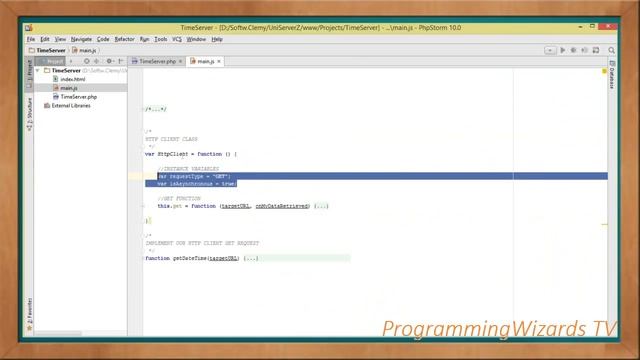Image resolution: width=640 pixels, height=360 pixels.
Task: Click the PhpStorm icon in title bar
Action: pyautogui.click(x=29, y=28)
